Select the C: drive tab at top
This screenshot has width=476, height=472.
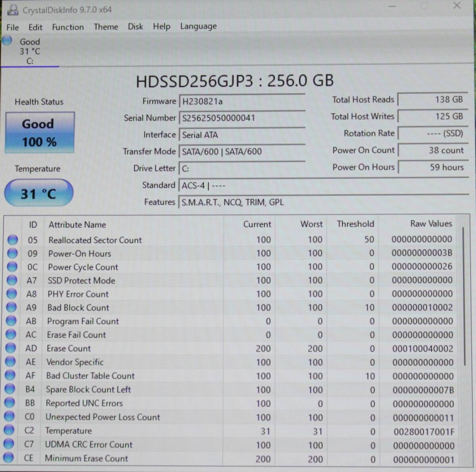[30, 52]
